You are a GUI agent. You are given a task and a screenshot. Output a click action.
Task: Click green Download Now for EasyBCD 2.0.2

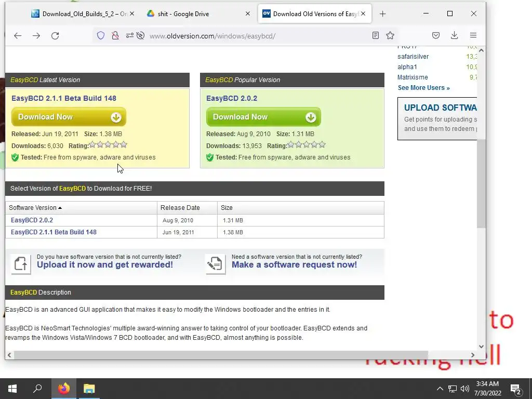point(263,117)
